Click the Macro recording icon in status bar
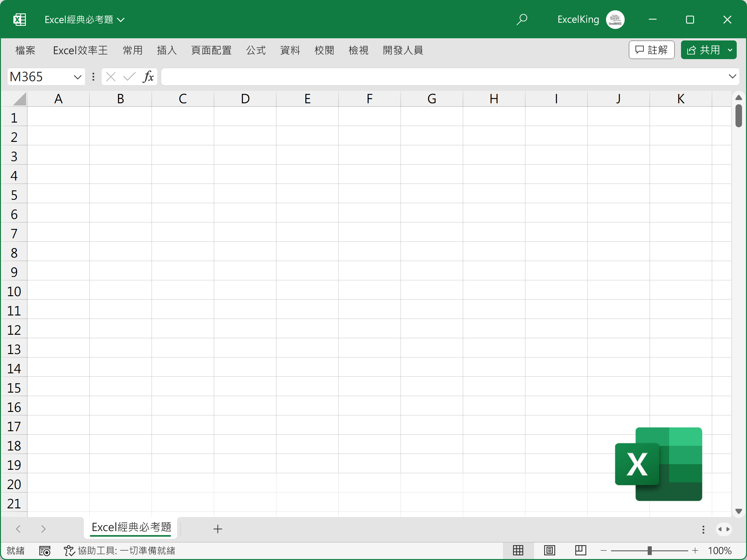Screen dimensions: 747x560 pos(45,551)
